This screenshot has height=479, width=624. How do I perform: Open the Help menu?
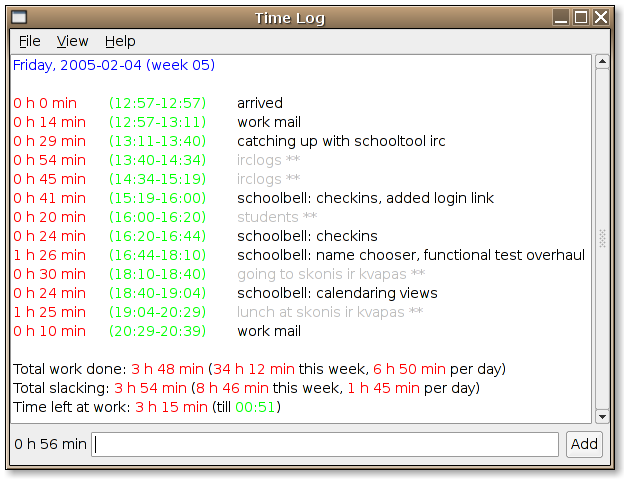click(x=120, y=41)
